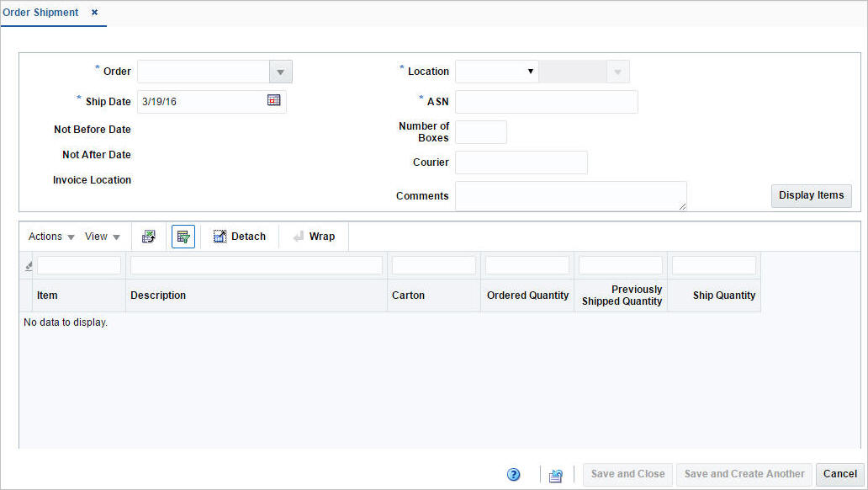Click the filter marker icon on the table edge

[28, 264]
